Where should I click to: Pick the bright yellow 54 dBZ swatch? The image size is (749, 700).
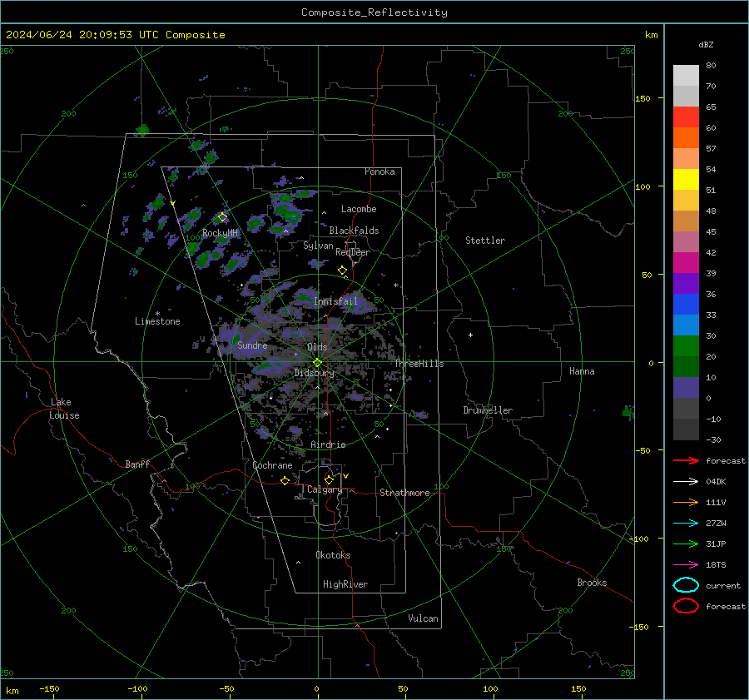[686, 180]
